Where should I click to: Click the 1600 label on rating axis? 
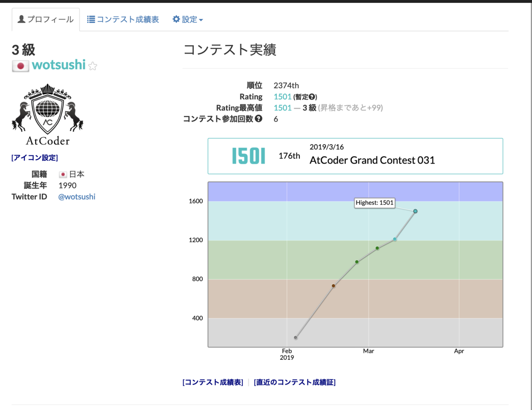pos(196,201)
